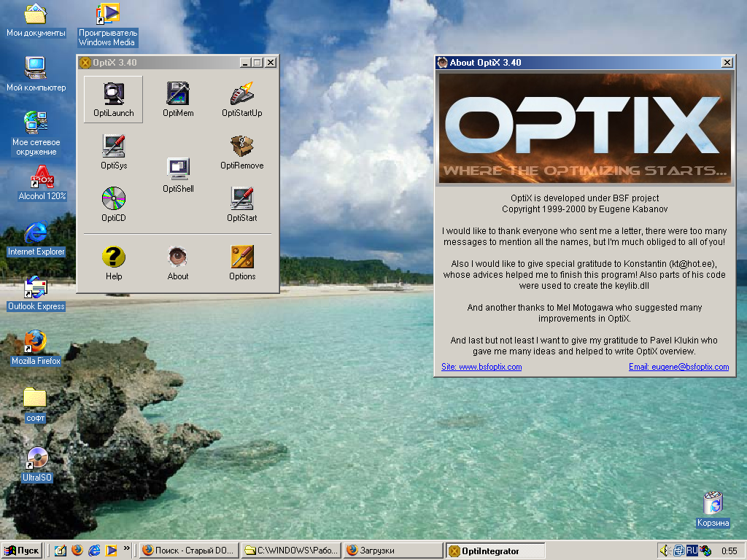Open OptiX Help
This screenshot has width=747, height=560.
[114, 262]
